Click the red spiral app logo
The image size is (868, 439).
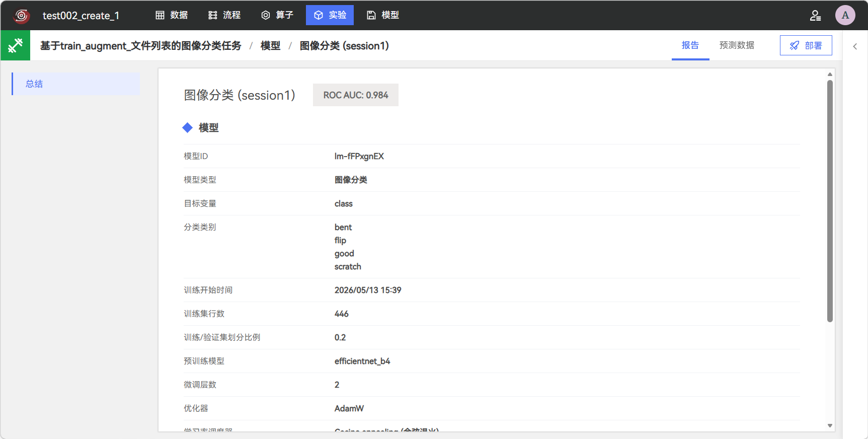[x=21, y=16]
